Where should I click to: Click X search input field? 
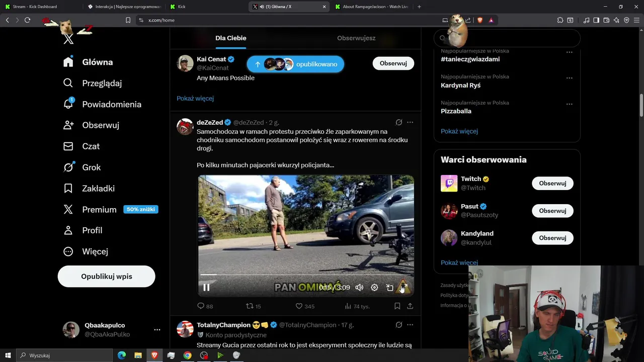pos(507,38)
